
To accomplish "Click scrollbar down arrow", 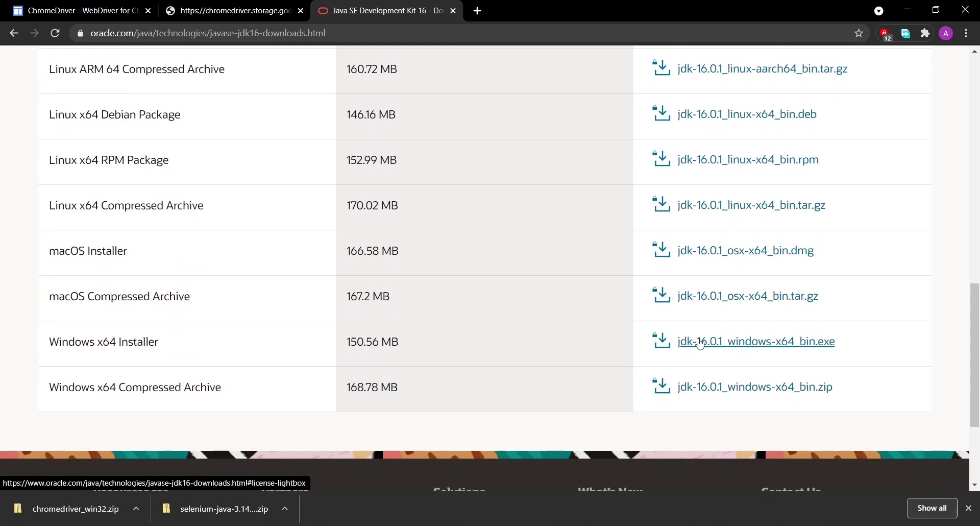I will [974, 485].
